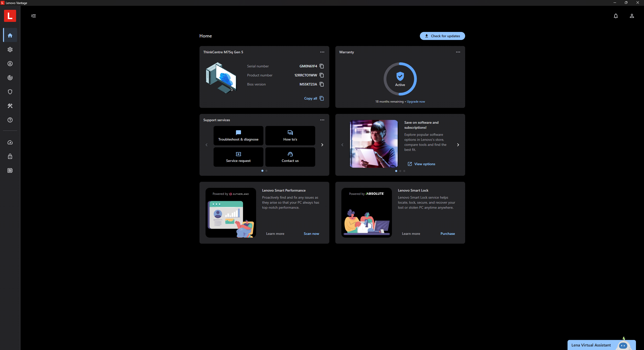Copy the serial number to clipboard
Screen dimensions: 644x350
click(x=321, y=66)
